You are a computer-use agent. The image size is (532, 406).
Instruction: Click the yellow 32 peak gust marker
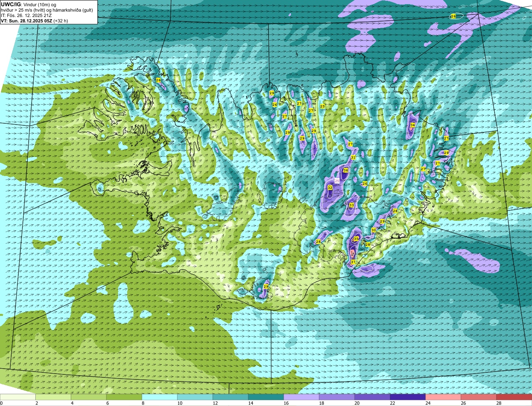point(330,188)
